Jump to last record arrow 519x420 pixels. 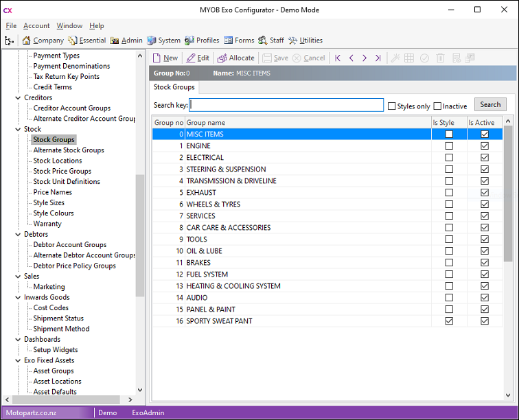378,58
